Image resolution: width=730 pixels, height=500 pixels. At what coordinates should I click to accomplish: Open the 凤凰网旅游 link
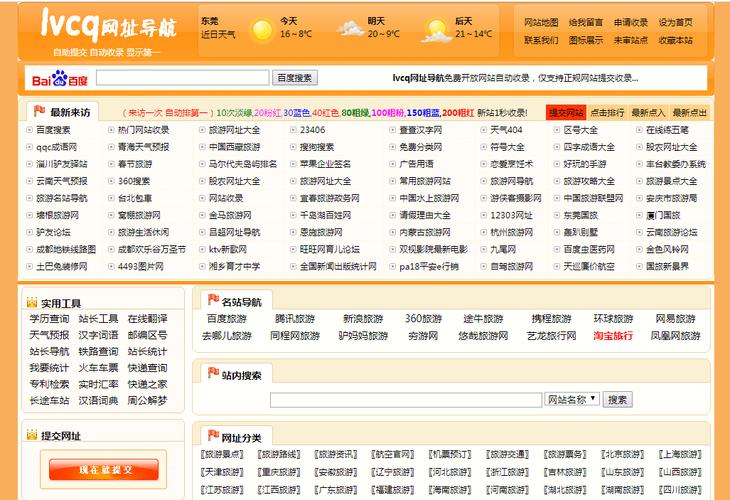coord(675,336)
